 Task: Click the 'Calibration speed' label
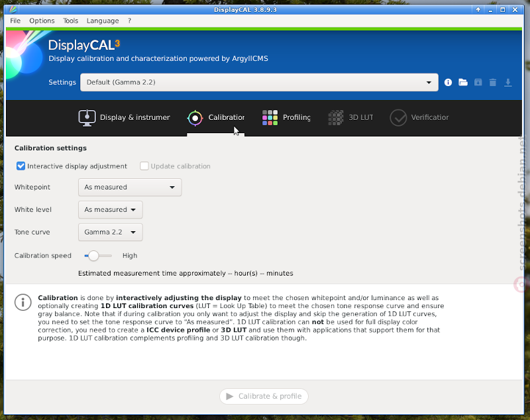click(x=42, y=256)
